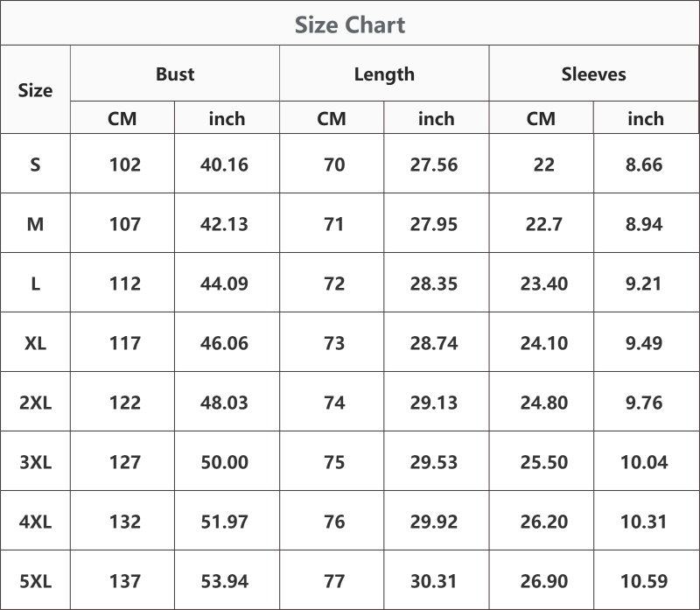The height and width of the screenshot is (610, 700).
Task: Click the Size header cell
Action: tap(35, 90)
